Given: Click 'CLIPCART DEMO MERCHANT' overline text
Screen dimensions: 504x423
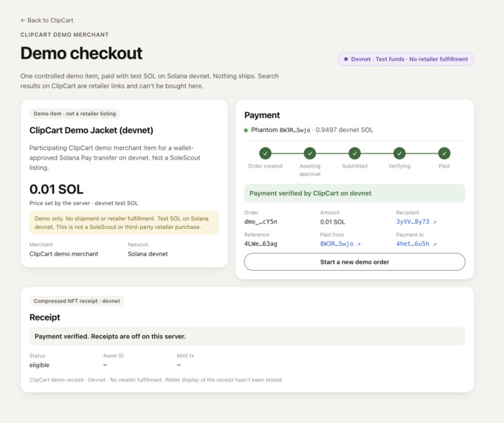Looking at the screenshot, I should [x=64, y=35].
